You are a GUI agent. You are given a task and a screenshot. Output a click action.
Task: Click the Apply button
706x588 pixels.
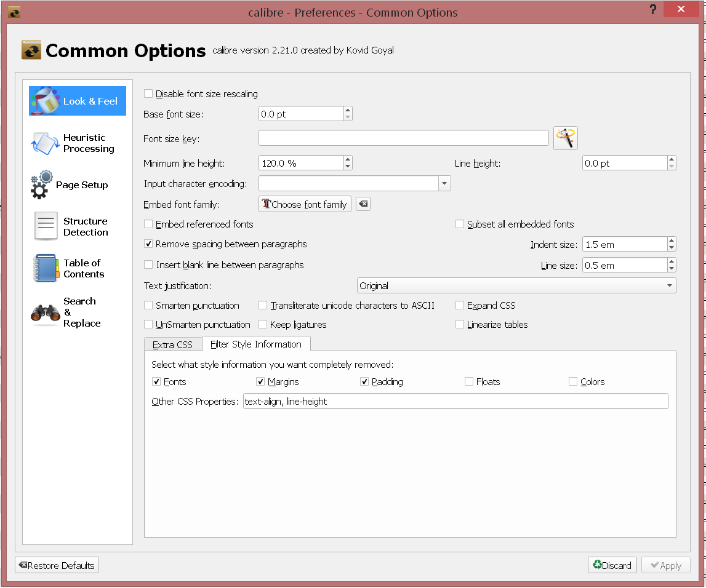[x=665, y=565]
